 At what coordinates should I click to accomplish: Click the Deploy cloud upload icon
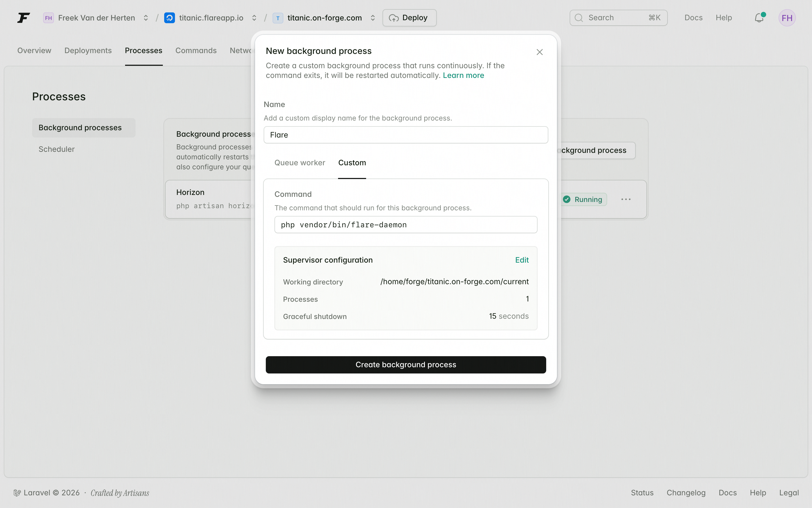coord(394,18)
